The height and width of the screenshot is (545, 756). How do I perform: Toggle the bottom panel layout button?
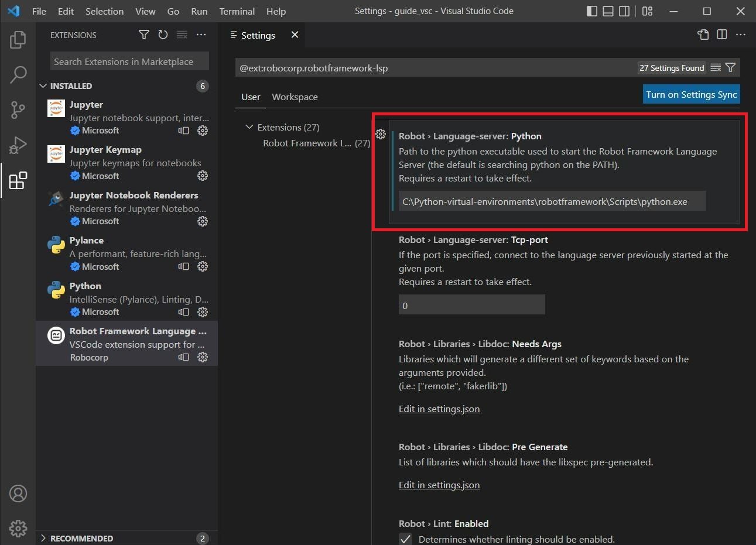(608, 11)
